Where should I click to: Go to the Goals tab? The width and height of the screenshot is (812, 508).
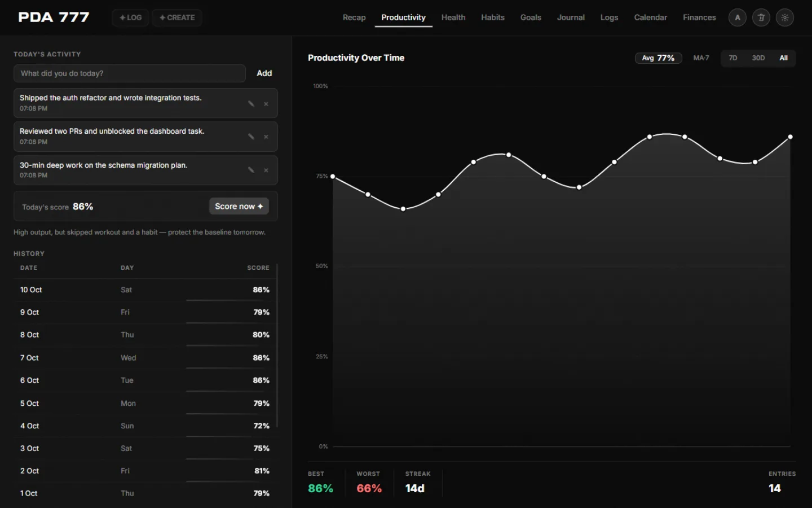coord(531,17)
